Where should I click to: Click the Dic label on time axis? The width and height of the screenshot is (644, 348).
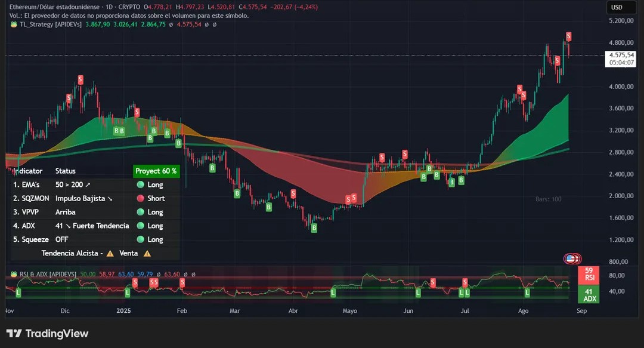65,311
